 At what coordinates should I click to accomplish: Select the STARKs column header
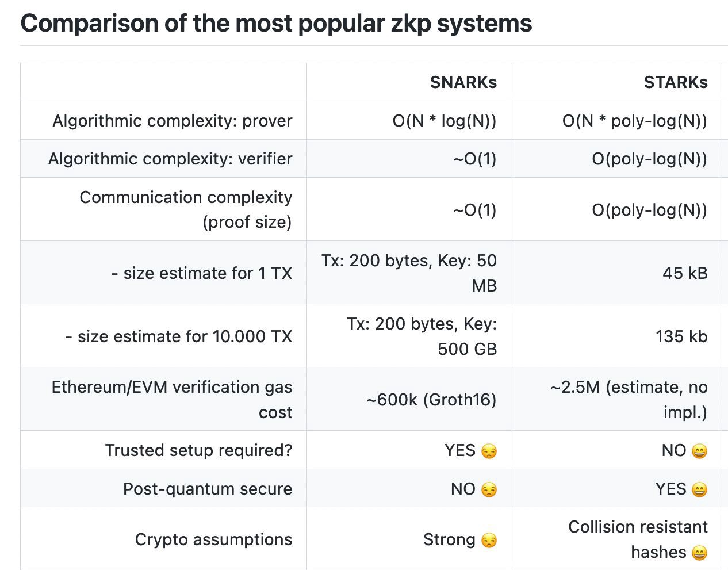tap(675, 82)
